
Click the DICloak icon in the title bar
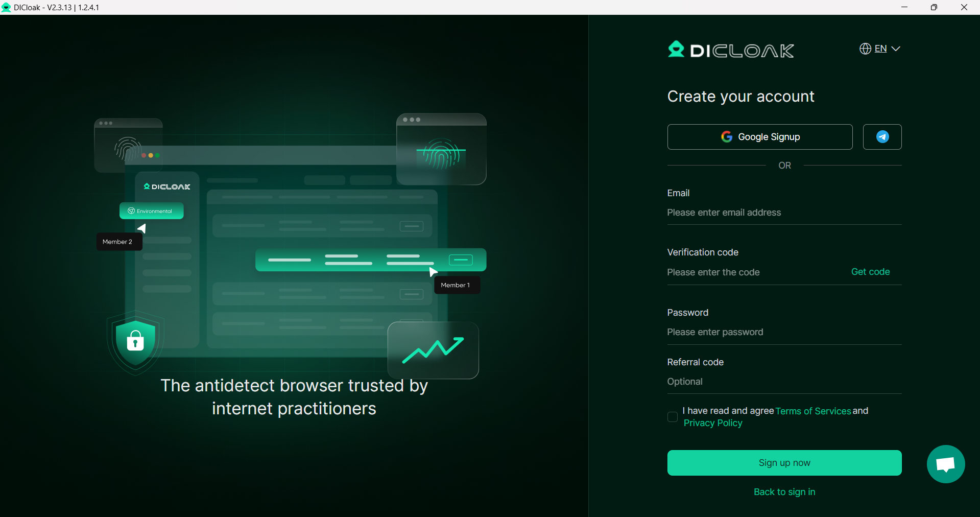[7, 7]
